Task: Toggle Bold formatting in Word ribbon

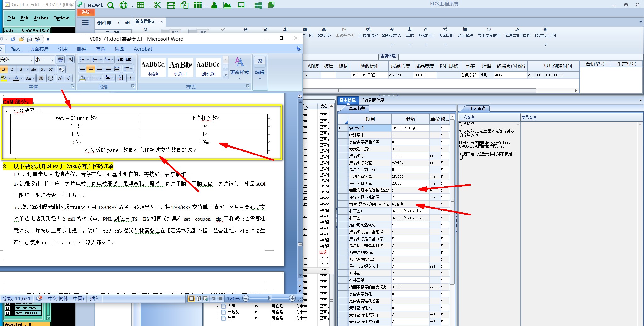Action: [x=3, y=69]
